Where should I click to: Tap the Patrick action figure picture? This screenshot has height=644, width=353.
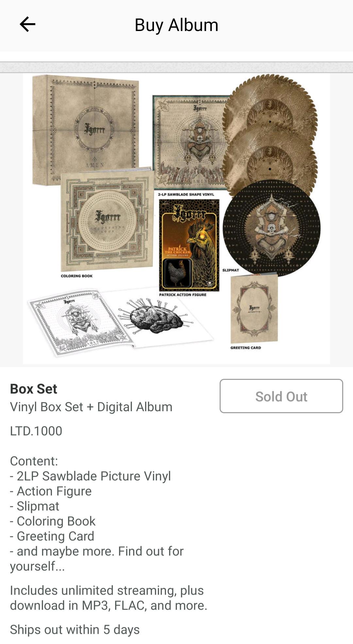pos(189,245)
